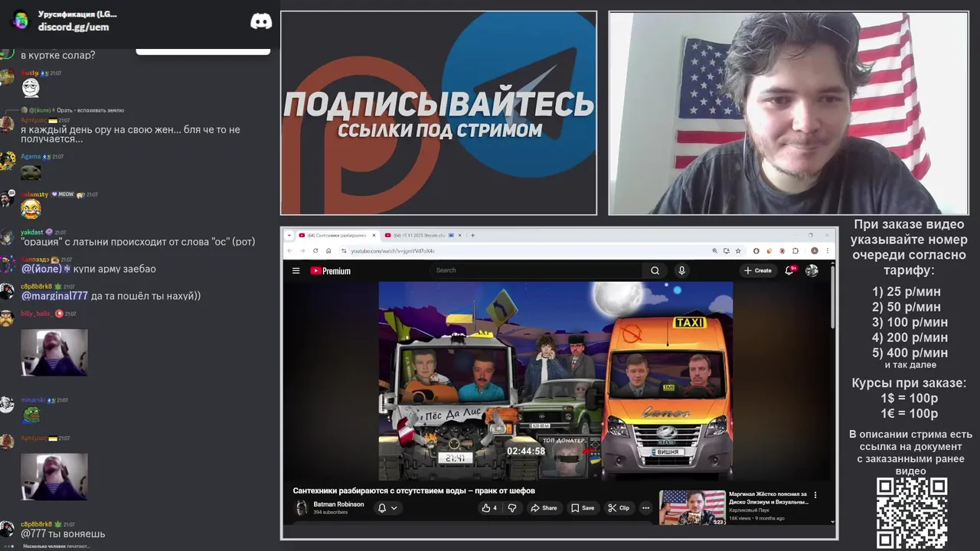This screenshot has width=980, height=551.
Task: Click @marginal777 да та пошёл message
Action: (x=111, y=295)
